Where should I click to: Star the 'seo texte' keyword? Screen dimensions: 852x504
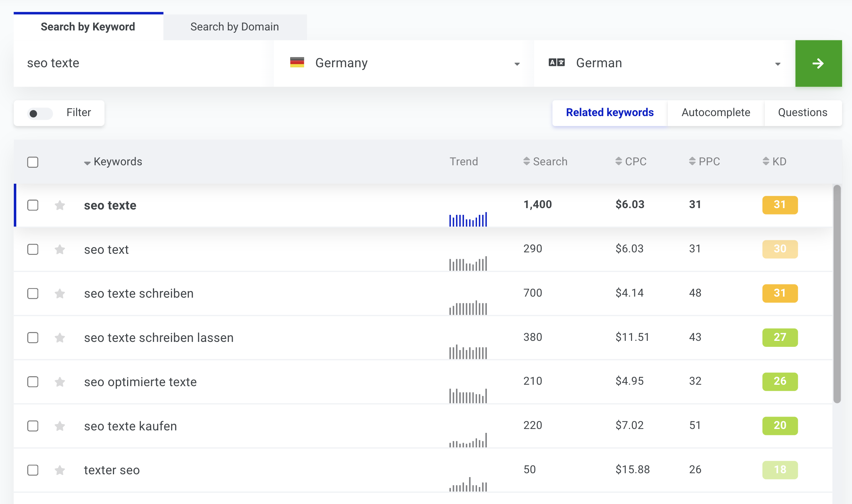point(60,205)
